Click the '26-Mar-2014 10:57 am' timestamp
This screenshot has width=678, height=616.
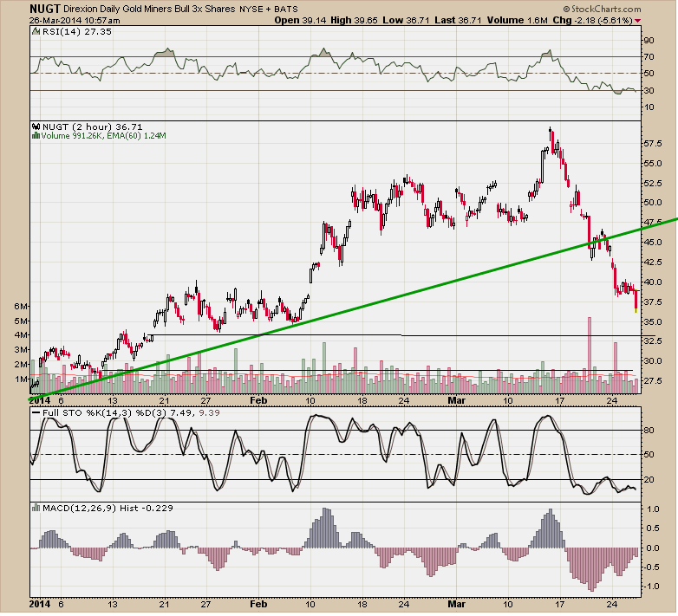75,20
